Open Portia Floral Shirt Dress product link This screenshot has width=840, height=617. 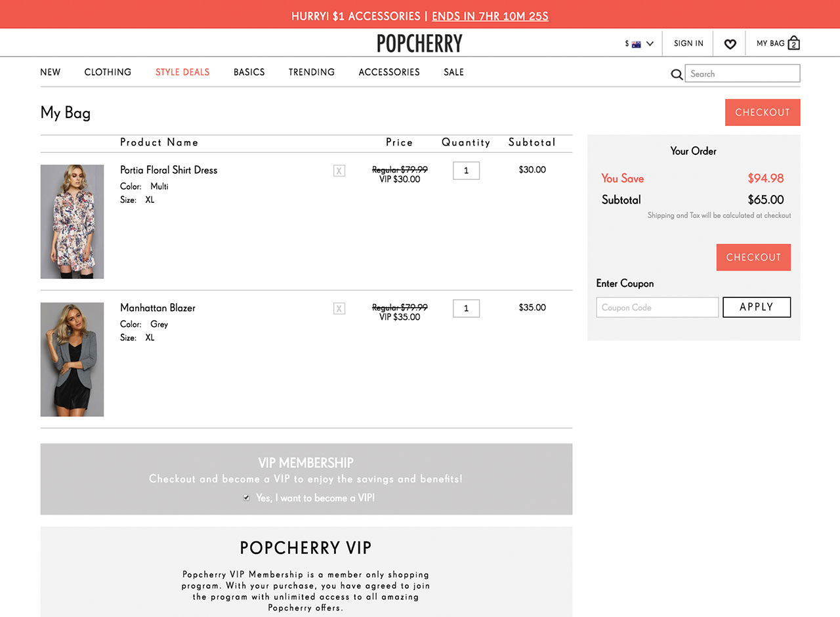(169, 170)
